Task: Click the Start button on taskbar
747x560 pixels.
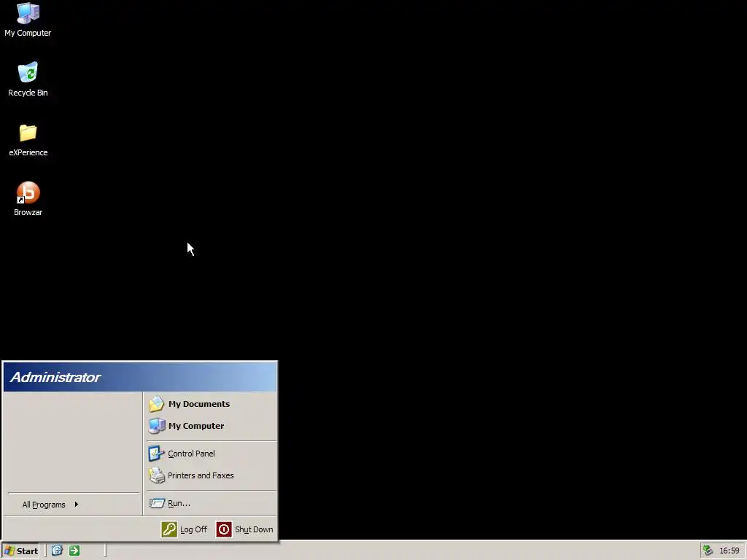Action: click(x=20, y=551)
